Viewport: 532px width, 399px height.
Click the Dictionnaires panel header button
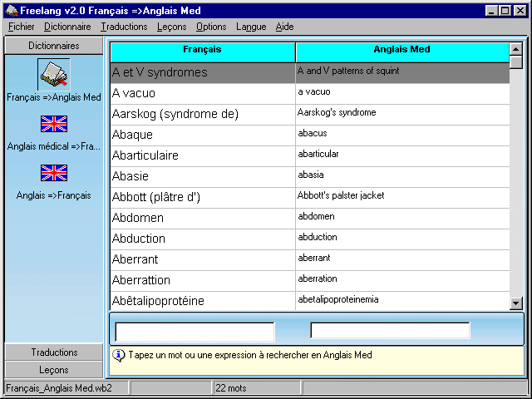pos(53,46)
